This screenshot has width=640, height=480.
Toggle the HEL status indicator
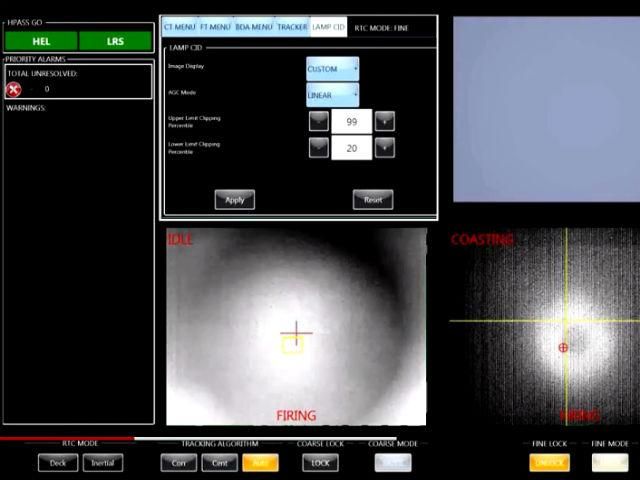click(41, 41)
